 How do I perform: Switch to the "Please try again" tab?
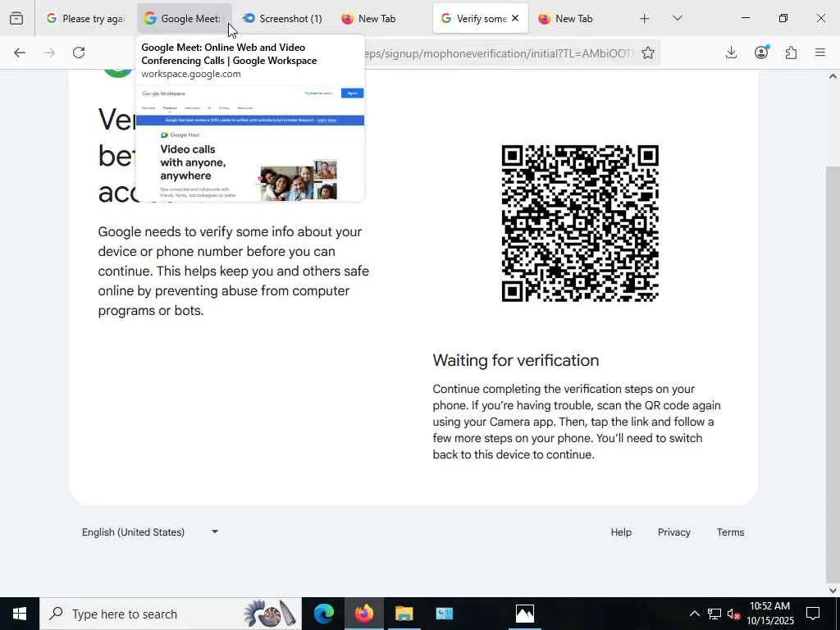point(85,18)
